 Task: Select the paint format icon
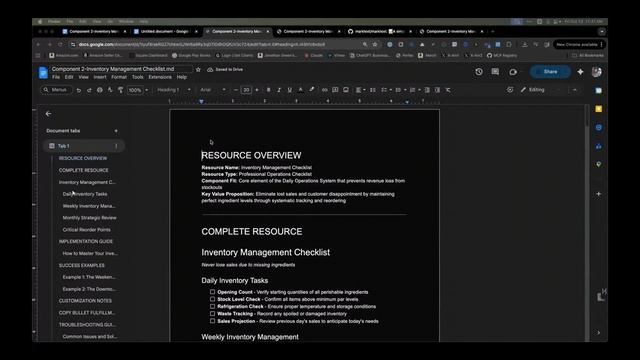tap(120, 90)
